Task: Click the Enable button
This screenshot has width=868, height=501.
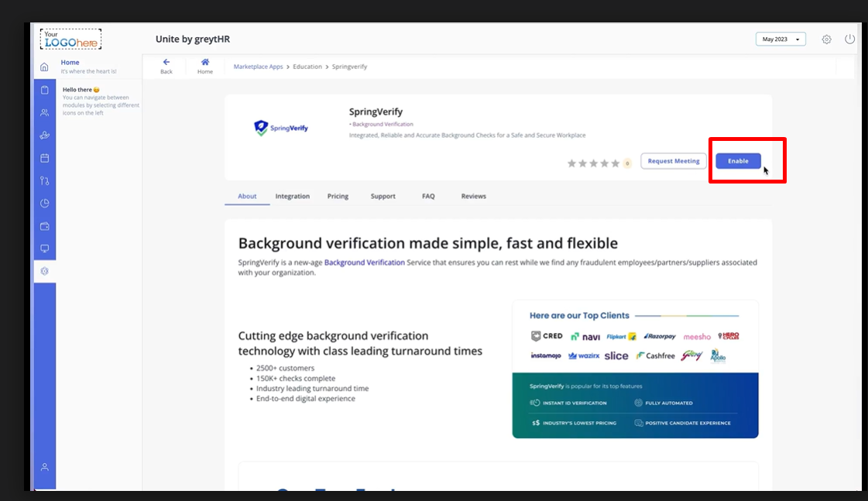Action: [738, 161]
